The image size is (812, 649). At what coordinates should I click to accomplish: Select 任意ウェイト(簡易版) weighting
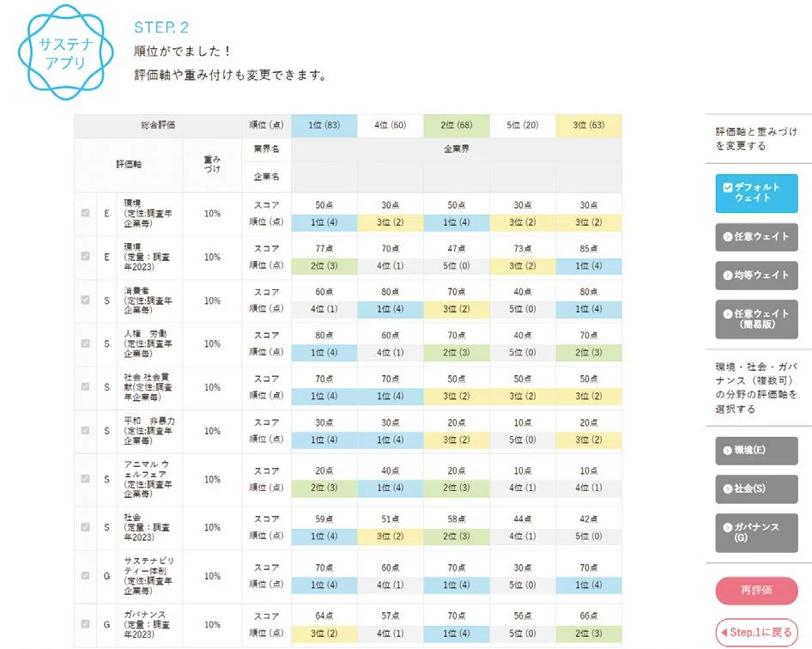pyautogui.click(x=756, y=319)
